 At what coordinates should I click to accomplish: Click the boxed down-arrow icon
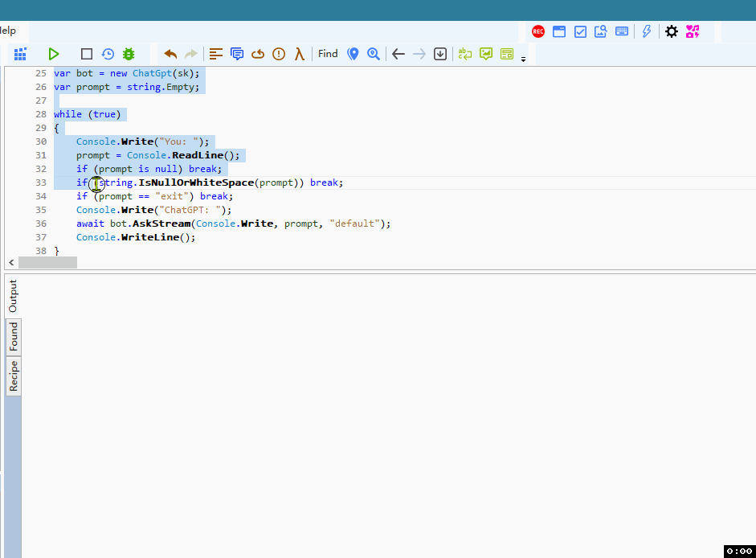tap(440, 54)
